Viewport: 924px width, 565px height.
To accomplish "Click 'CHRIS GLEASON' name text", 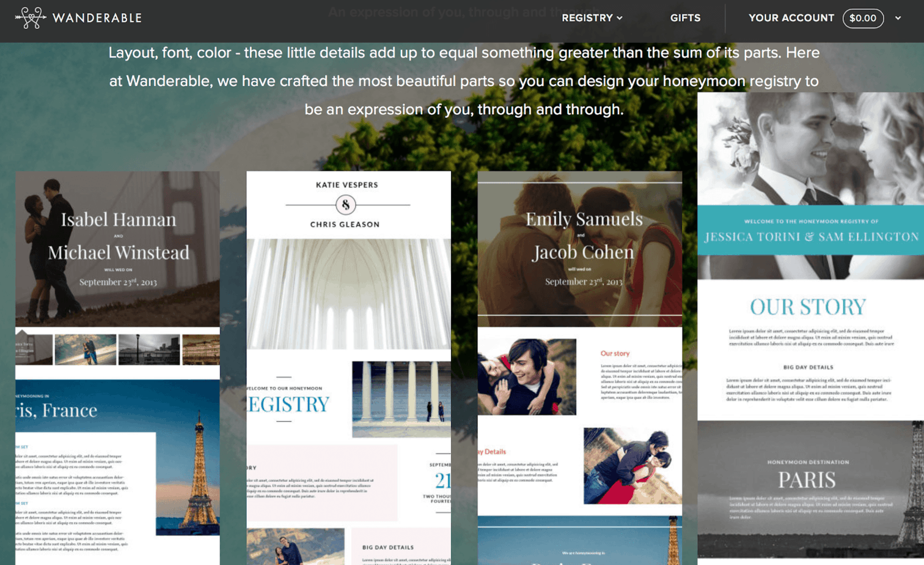I will click(x=345, y=224).
